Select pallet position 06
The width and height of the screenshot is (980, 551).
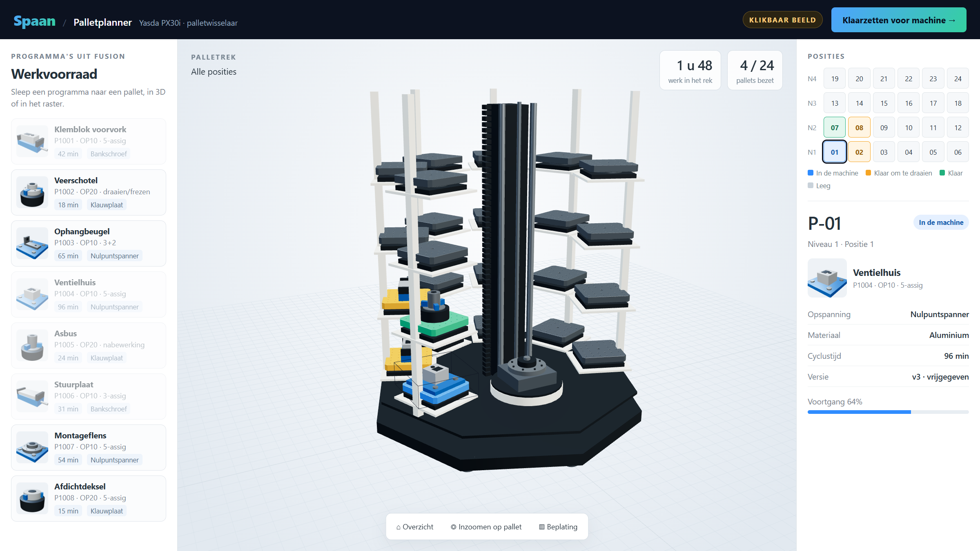click(958, 152)
